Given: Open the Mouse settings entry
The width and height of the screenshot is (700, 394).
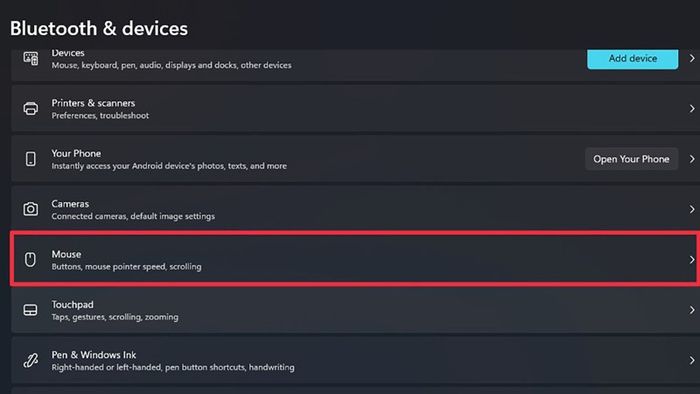Looking at the screenshot, I should 355,259.
